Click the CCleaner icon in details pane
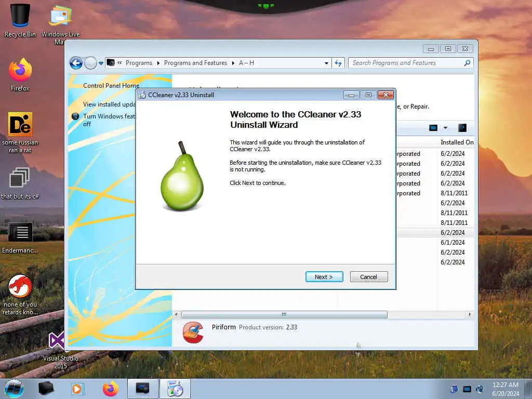 [193, 332]
